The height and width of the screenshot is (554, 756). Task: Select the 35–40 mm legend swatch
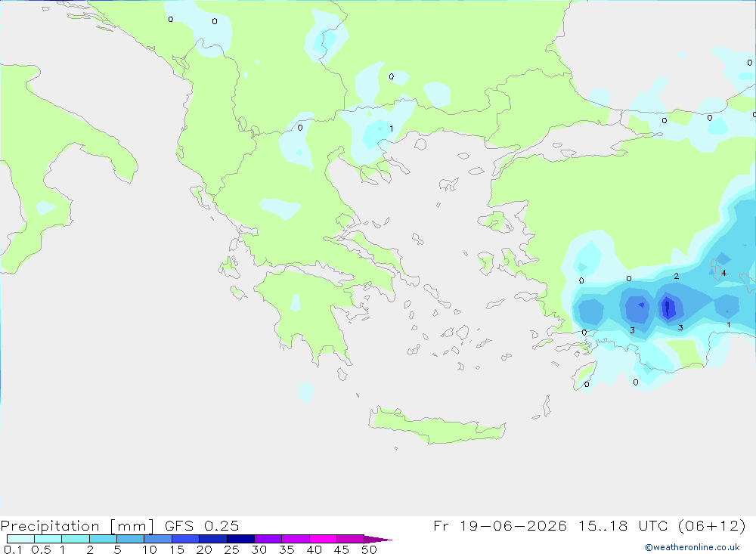click(x=295, y=539)
